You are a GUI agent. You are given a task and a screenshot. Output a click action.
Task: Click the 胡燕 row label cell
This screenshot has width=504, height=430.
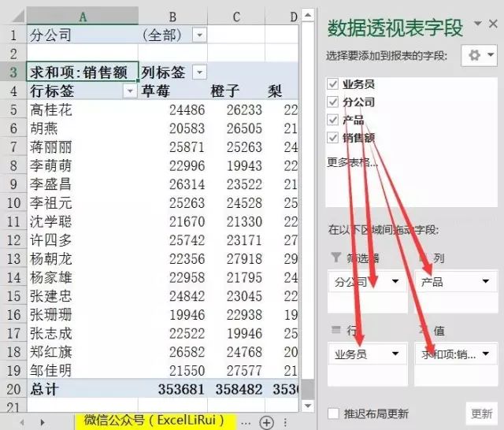(x=83, y=128)
